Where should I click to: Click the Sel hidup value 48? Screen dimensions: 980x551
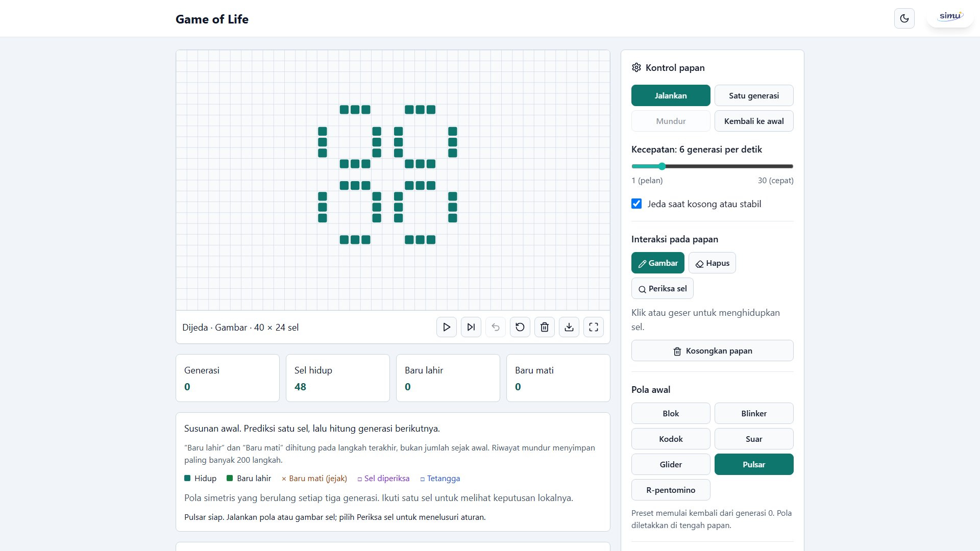[x=300, y=387]
